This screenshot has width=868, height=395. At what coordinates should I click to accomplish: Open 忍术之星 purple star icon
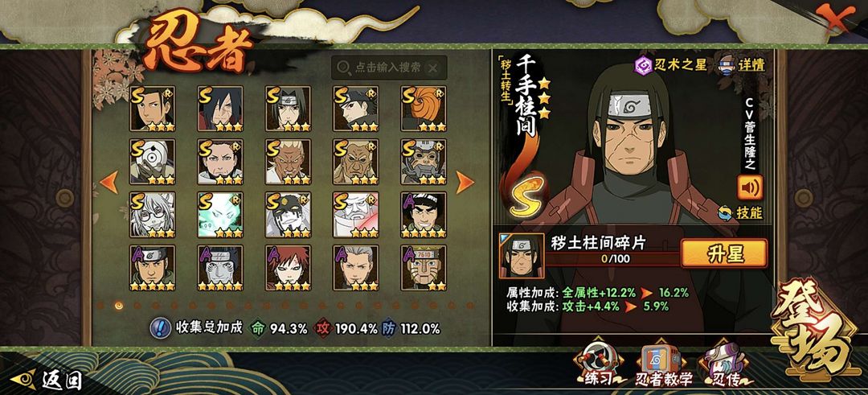(643, 65)
